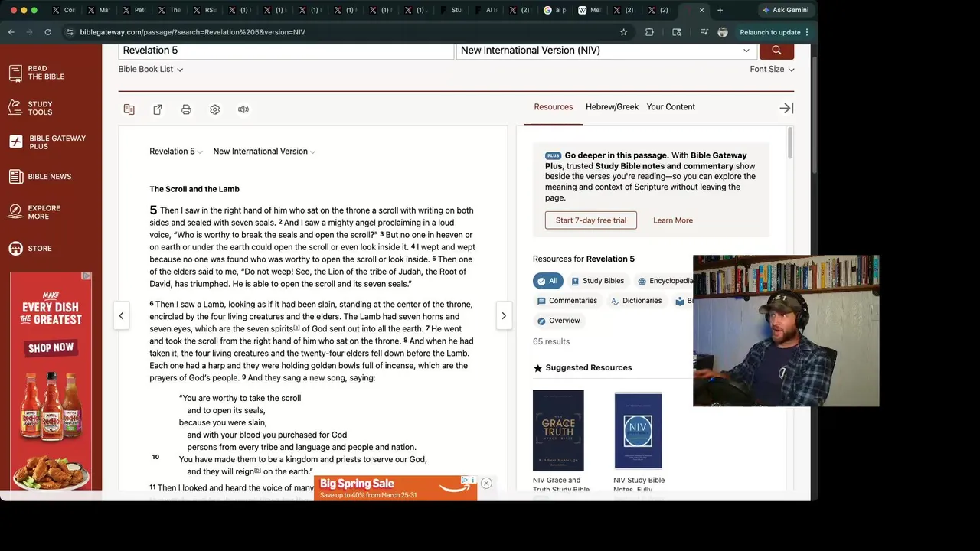Click the Big Spring Sale banner ad
Screen dimensions: 980x551
[x=395, y=488]
